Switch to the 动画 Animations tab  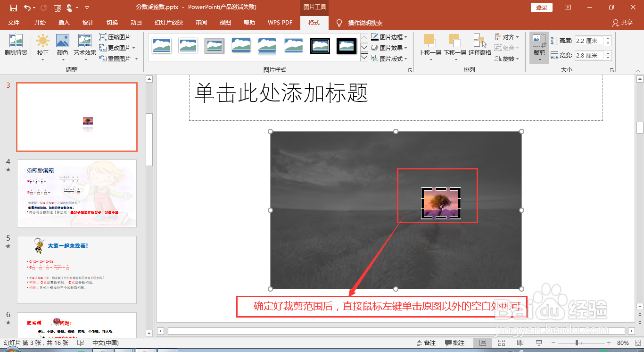point(136,23)
